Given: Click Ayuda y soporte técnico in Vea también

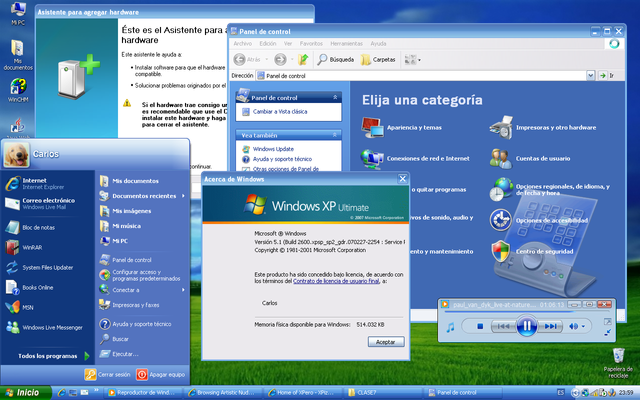Looking at the screenshot, I should coord(282,159).
